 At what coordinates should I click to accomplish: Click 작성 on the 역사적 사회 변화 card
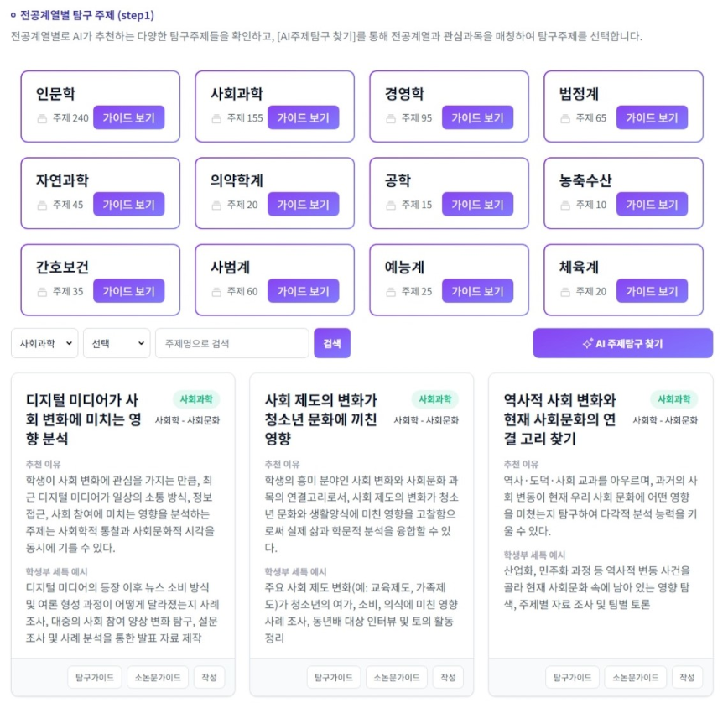click(687, 678)
